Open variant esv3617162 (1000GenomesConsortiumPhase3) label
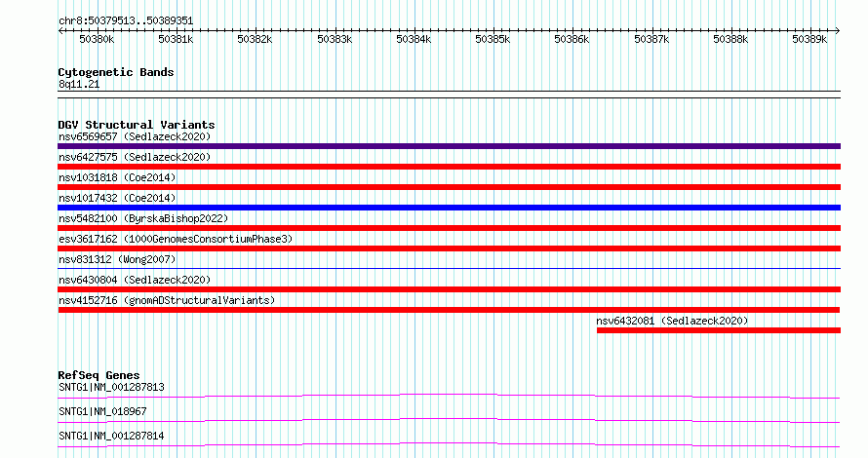Screen dimensions: 868x458 tap(176, 239)
